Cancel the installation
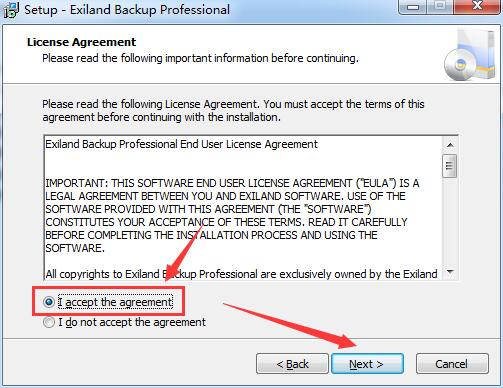This screenshot has height=388, width=503. click(x=452, y=364)
